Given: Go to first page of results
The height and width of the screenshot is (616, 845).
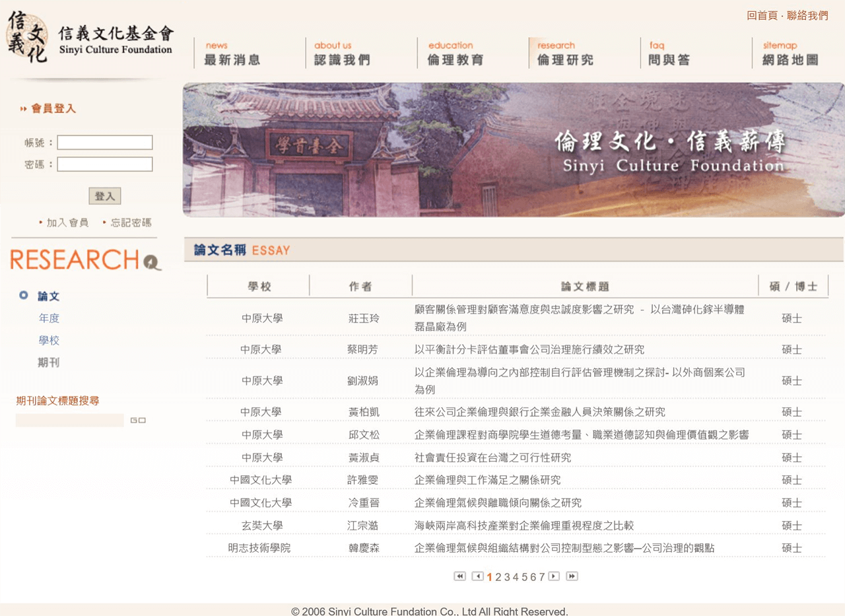Looking at the screenshot, I should point(459,576).
